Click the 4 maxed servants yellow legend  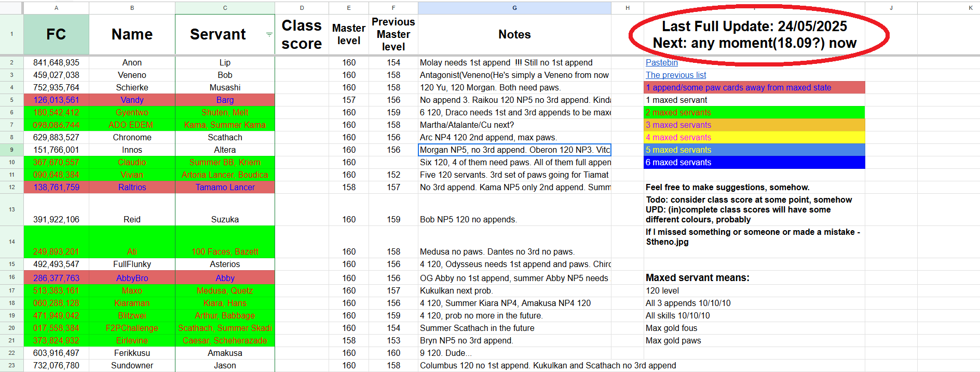coord(754,137)
